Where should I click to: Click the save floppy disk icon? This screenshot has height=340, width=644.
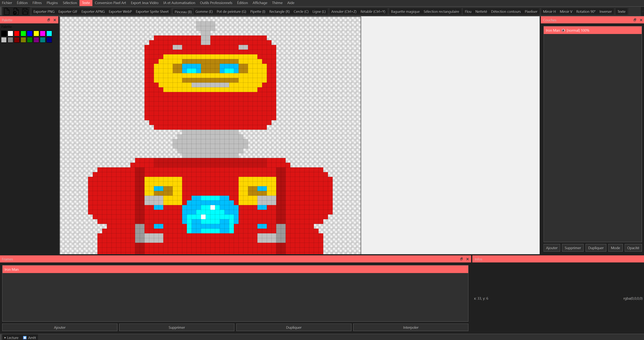coord(25,11)
